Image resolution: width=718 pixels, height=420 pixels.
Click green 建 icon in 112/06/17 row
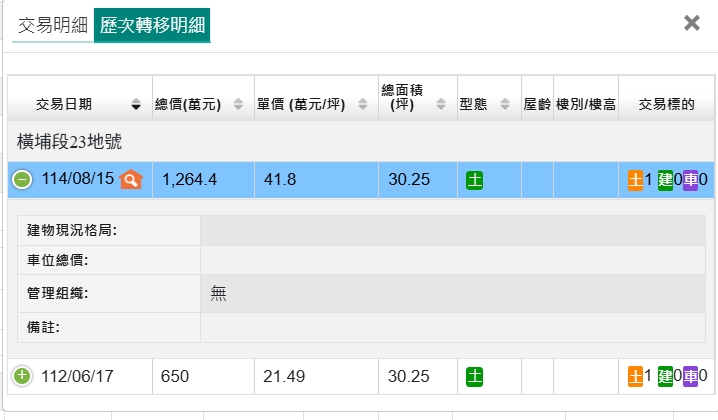(x=665, y=377)
